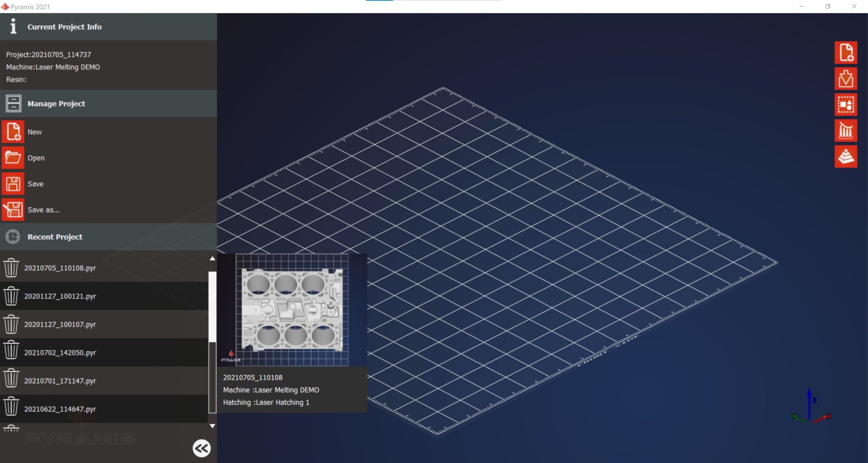Viewport: 868px width, 463px height.
Task: Click shapes layout icon in right toolbar
Action: click(x=846, y=105)
